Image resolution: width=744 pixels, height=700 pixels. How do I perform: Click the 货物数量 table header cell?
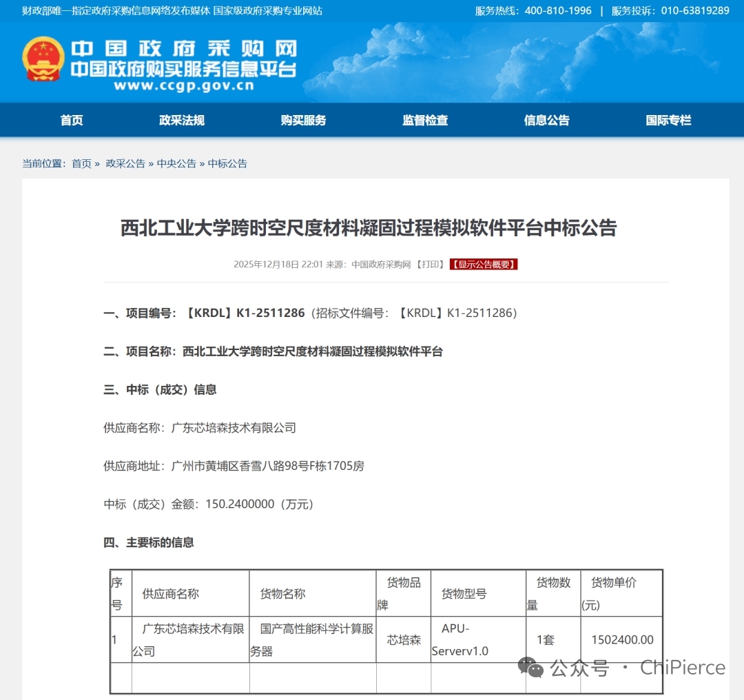click(553, 594)
